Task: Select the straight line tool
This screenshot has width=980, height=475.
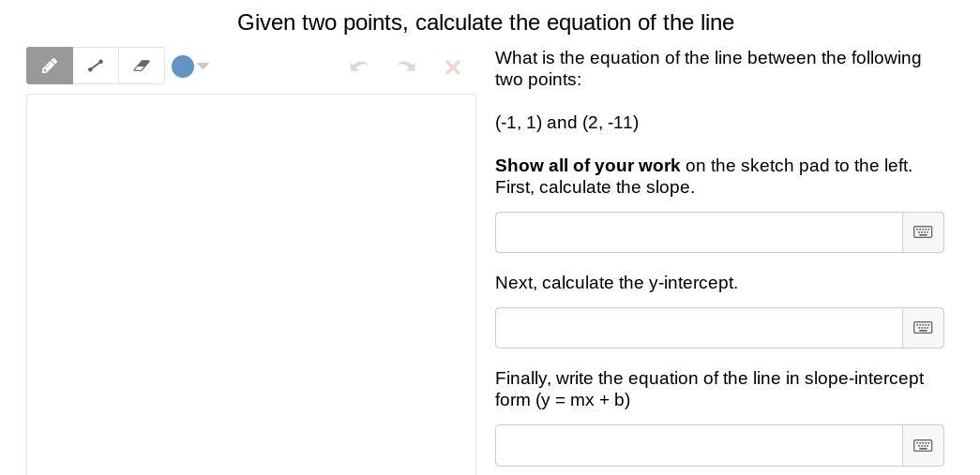Action: click(x=96, y=66)
